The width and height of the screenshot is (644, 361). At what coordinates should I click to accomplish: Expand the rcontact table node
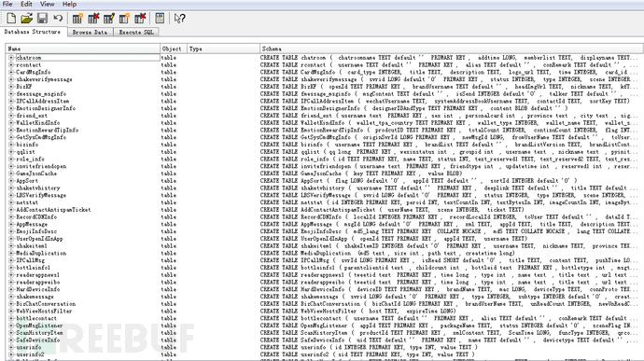(11, 65)
